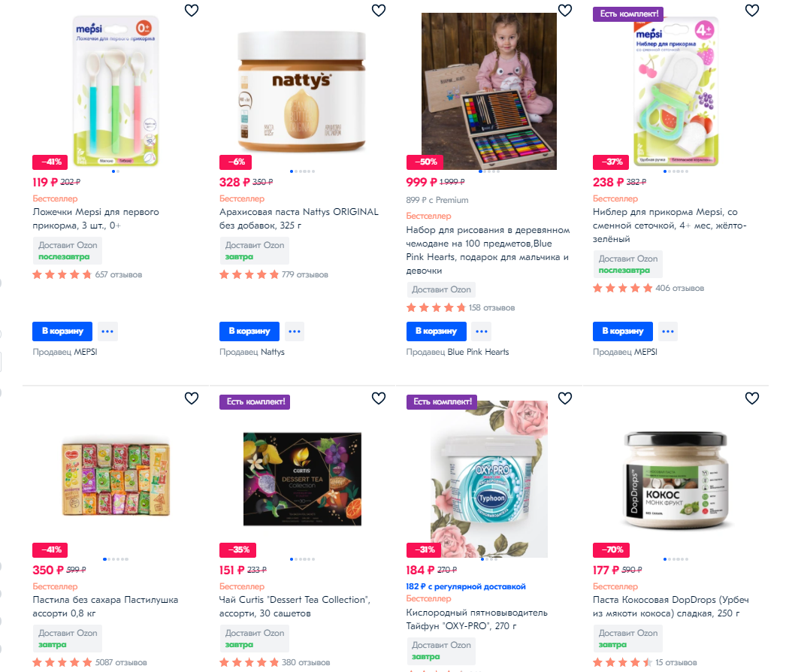Screen dimensions: 795x672
Task: Open three-dot menu for drawing set
Action: tap(481, 331)
